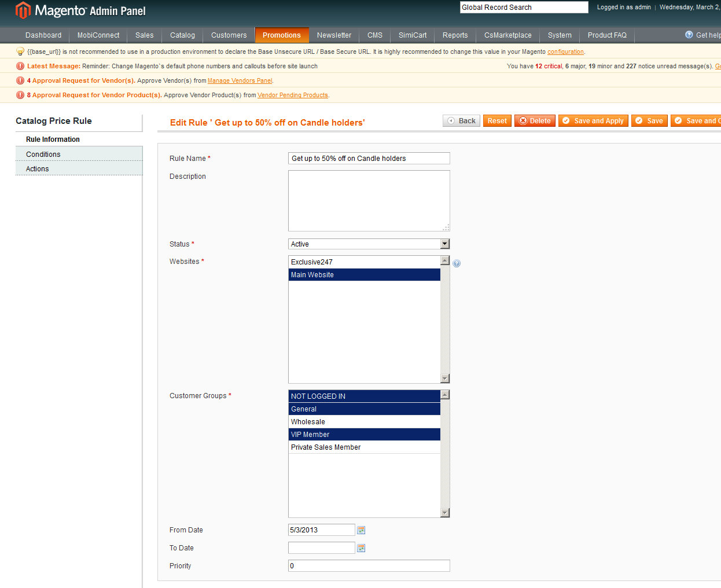Click the Description text area
The image size is (721, 588).
click(x=369, y=201)
